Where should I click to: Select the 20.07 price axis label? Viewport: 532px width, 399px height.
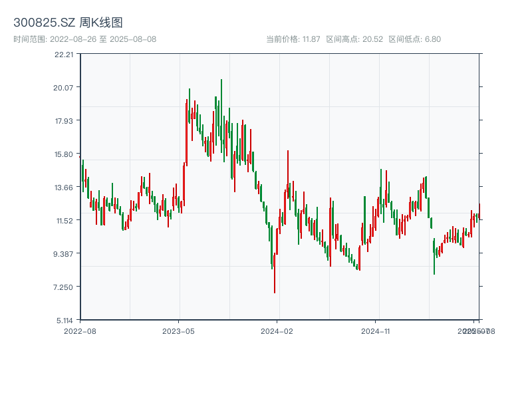(64, 88)
